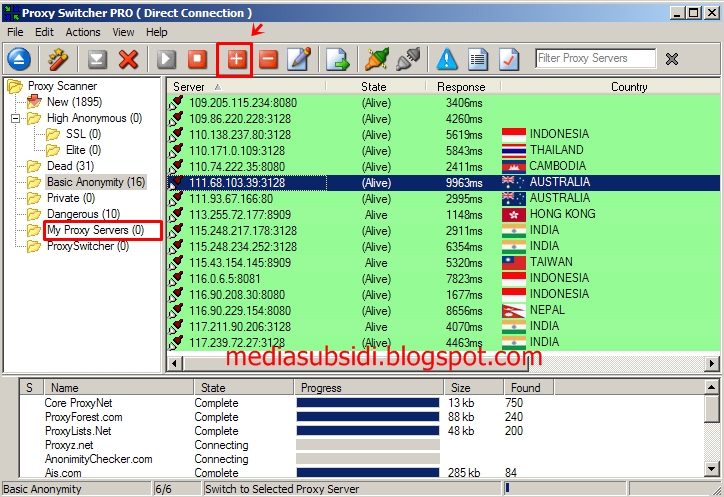Click the blue eject-arrow toolbar icon
This screenshot has height=497, width=724.
(x=19, y=59)
